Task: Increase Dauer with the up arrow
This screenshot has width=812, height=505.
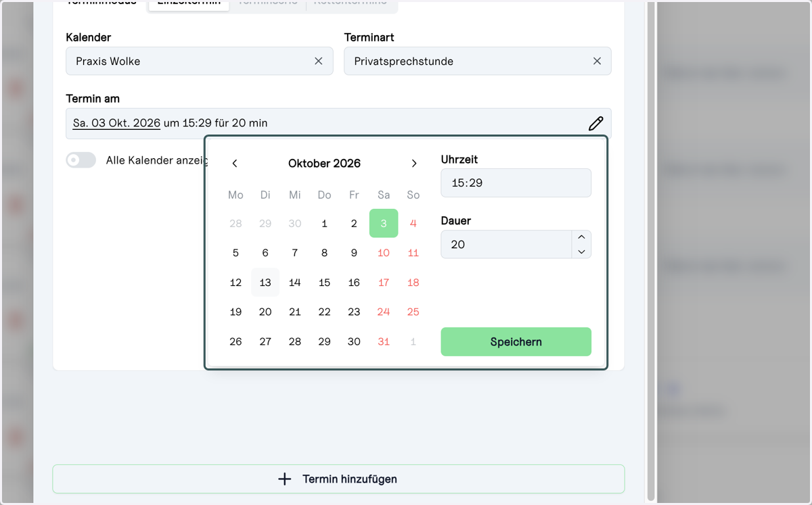Action: tap(581, 237)
